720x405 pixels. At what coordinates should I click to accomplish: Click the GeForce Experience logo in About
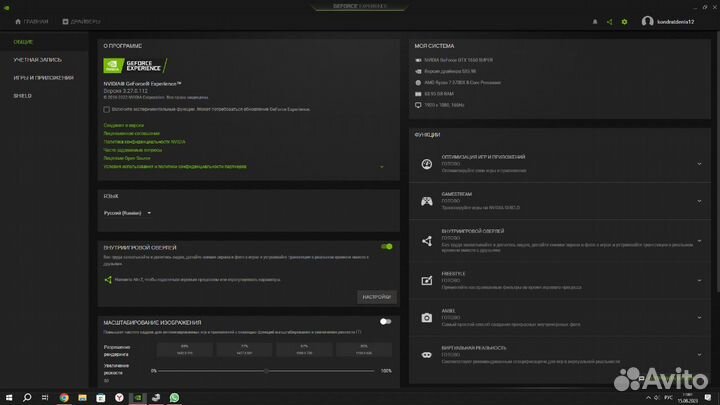(135, 66)
